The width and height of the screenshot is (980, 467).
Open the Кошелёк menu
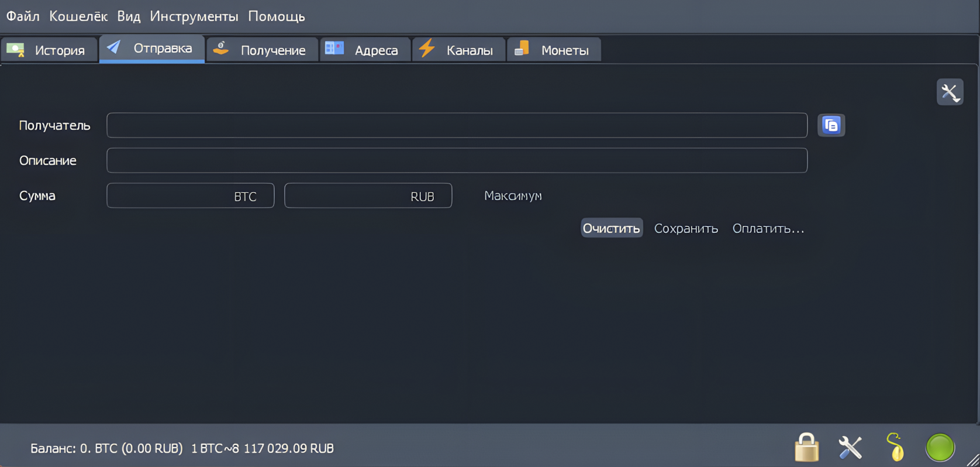pos(78,16)
